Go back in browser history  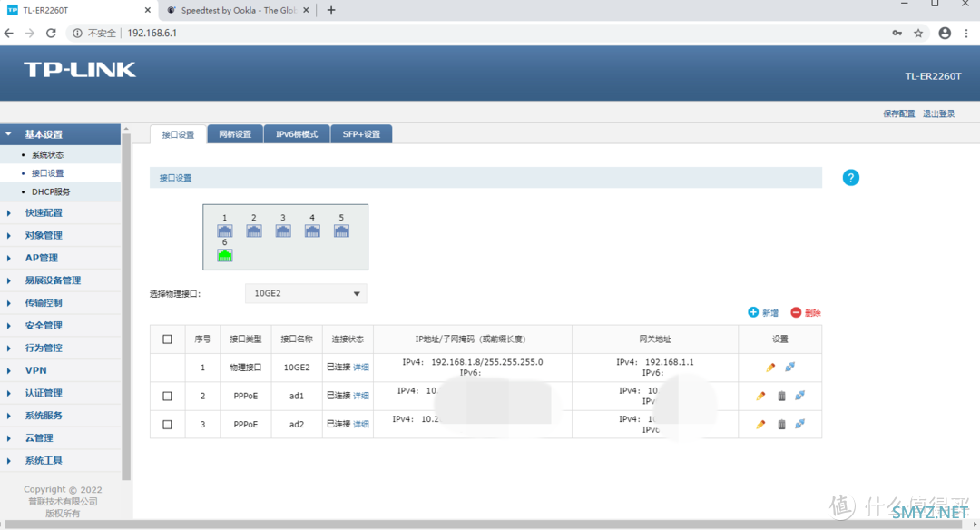tap(9, 33)
